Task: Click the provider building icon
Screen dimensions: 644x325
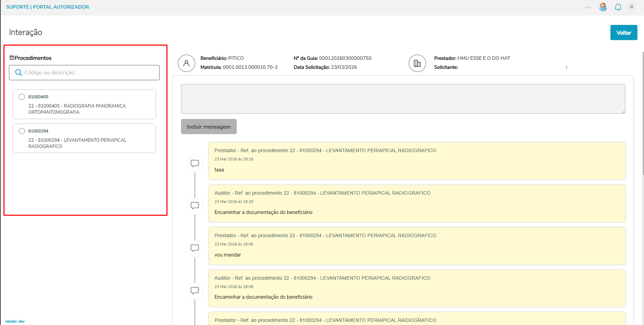Action: [417, 63]
